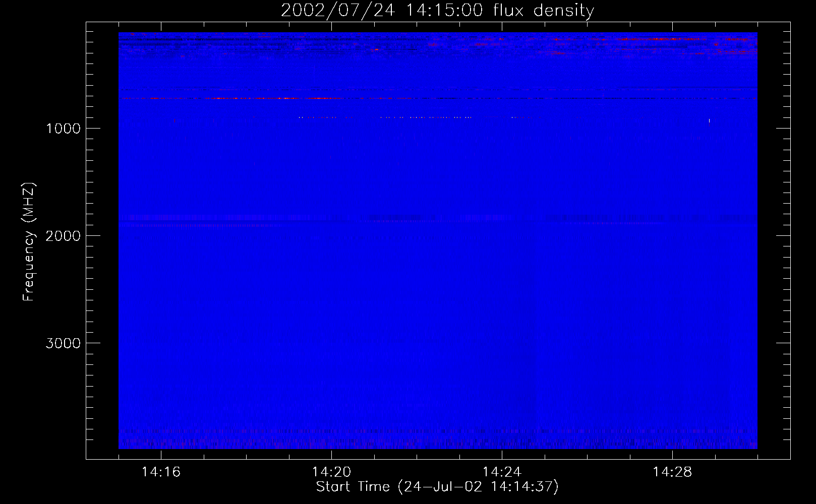Viewport: 816px width, 504px height.
Task: Select the "Frequency (MHZ)" y-axis label
Action: [29, 242]
